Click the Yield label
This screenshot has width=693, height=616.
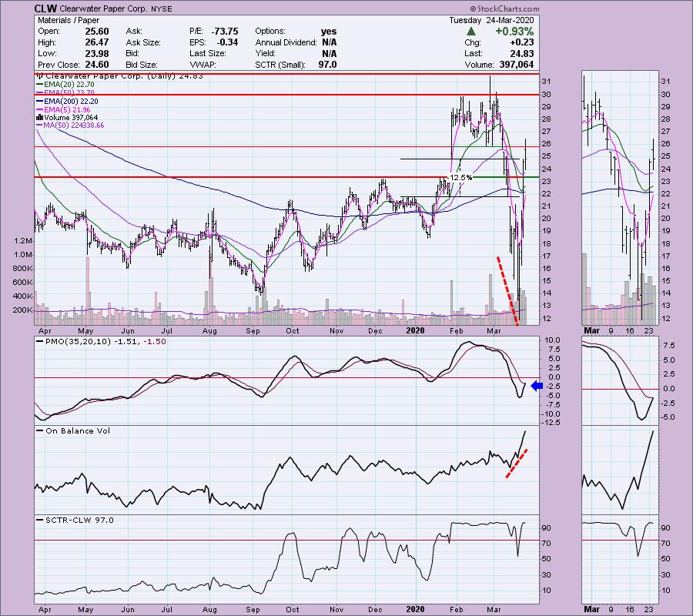point(265,53)
